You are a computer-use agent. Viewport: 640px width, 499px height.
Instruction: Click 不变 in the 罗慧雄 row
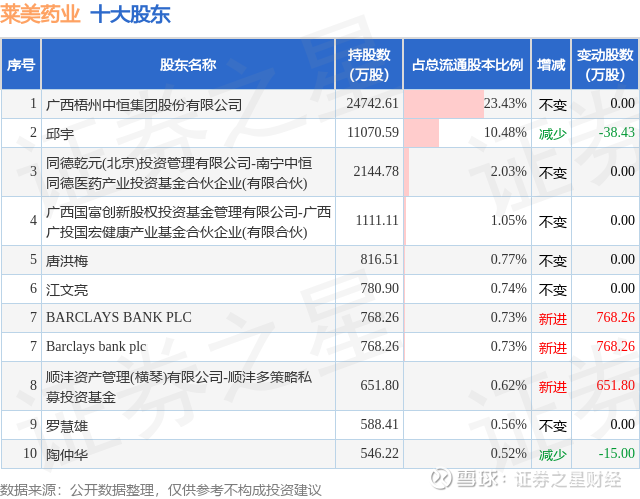pos(553,426)
